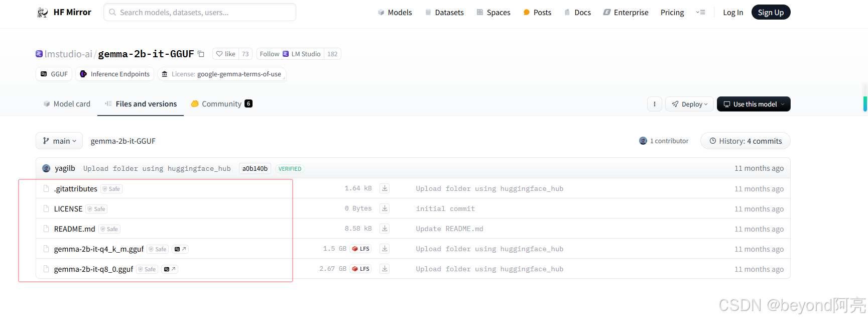Open the Community tab
Screen dimensions: 868x320
221,104
